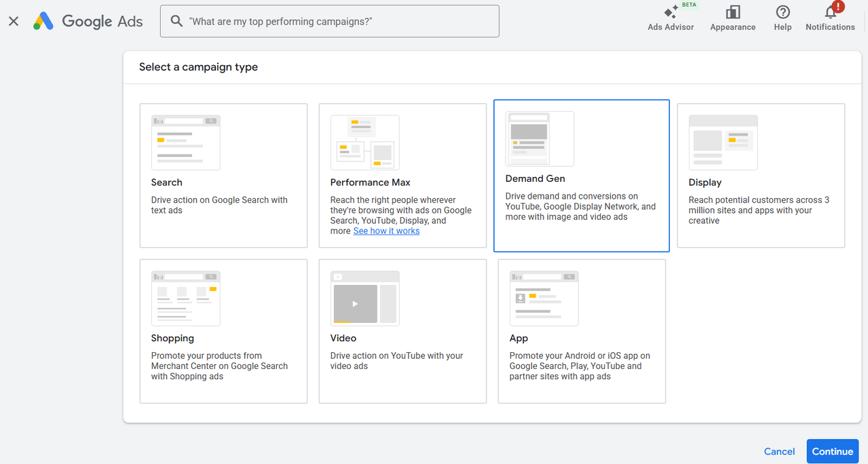Choose the Display campaign title
Image resolution: width=868 pixels, height=464 pixels.
[x=705, y=182]
